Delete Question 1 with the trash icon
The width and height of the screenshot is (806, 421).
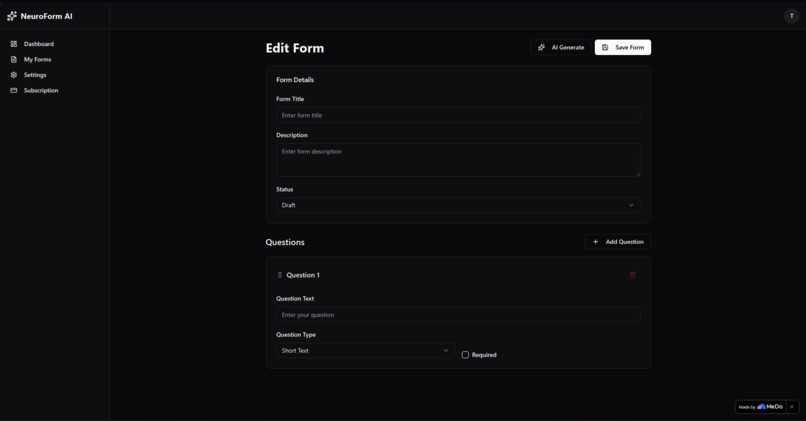[632, 275]
